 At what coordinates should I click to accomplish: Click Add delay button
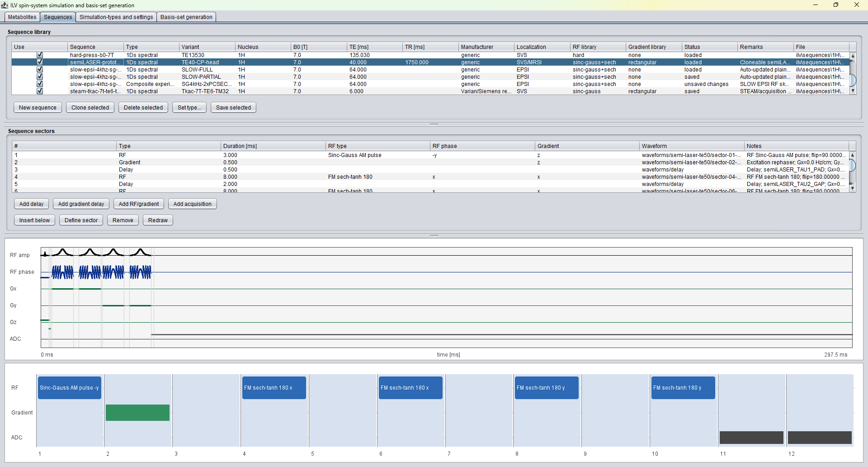coord(31,204)
